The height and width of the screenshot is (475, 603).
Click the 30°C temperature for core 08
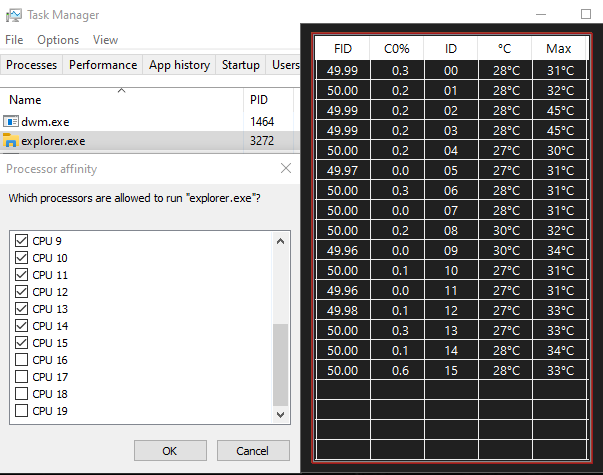pyautogui.click(x=506, y=230)
